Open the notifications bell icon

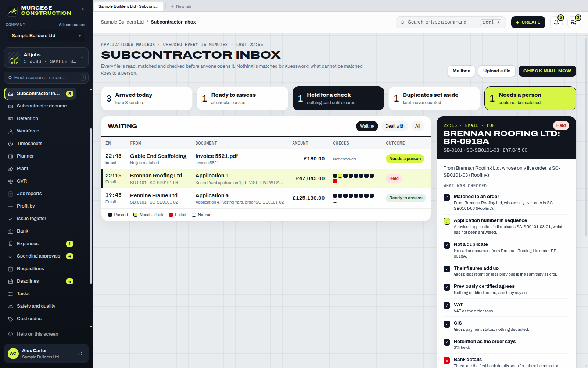click(x=556, y=22)
